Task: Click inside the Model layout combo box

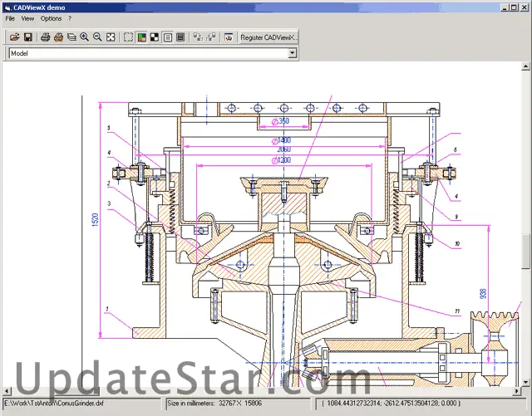Action: tap(148, 53)
